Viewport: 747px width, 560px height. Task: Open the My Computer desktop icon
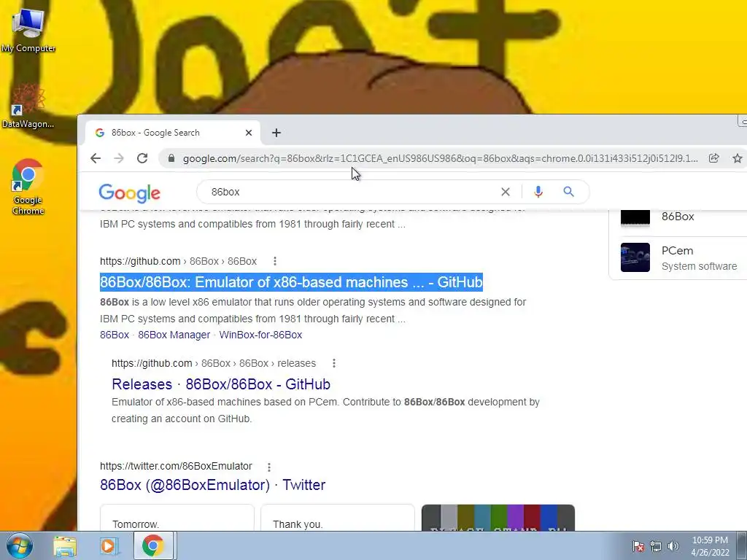28,29
